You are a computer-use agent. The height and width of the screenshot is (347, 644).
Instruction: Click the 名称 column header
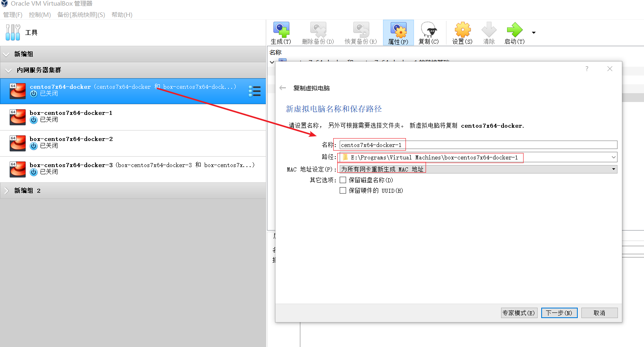275,53
